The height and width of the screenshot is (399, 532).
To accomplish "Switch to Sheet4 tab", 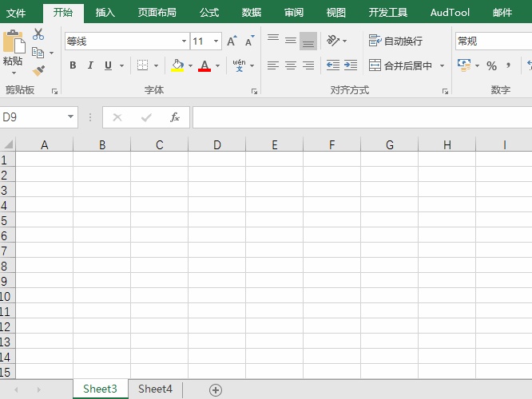I will (156, 389).
